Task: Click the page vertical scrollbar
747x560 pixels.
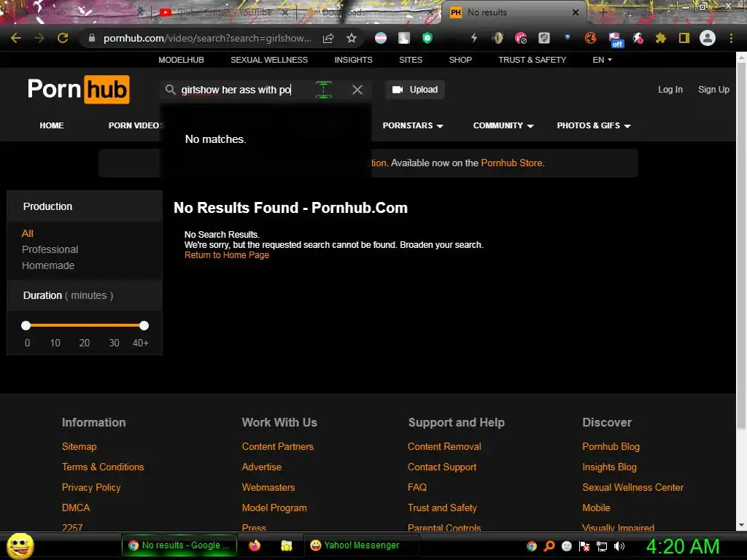Action: [741, 246]
